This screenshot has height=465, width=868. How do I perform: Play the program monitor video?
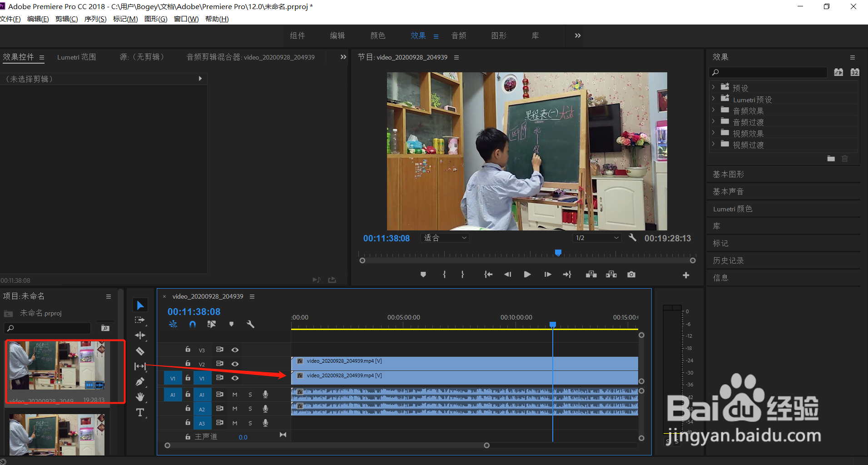tap(527, 275)
